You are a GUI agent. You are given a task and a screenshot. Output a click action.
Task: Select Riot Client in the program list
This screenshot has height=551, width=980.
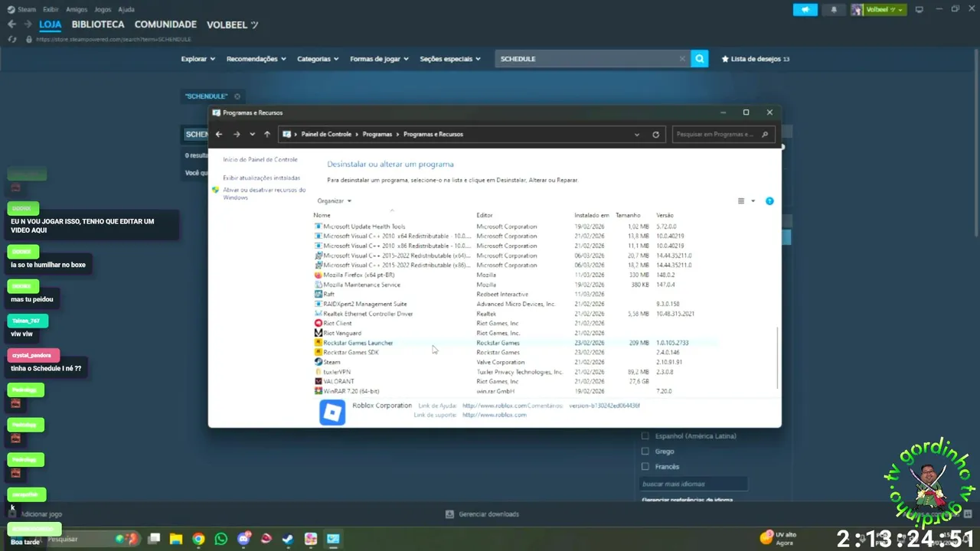click(x=338, y=323)
